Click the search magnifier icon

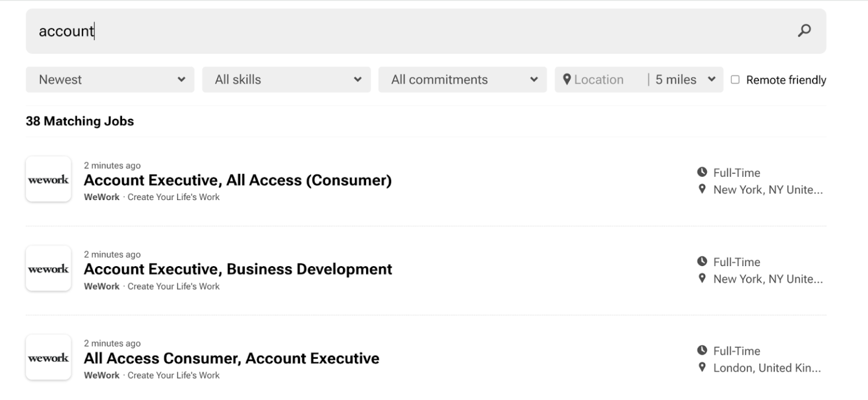(x=804, y=31)
